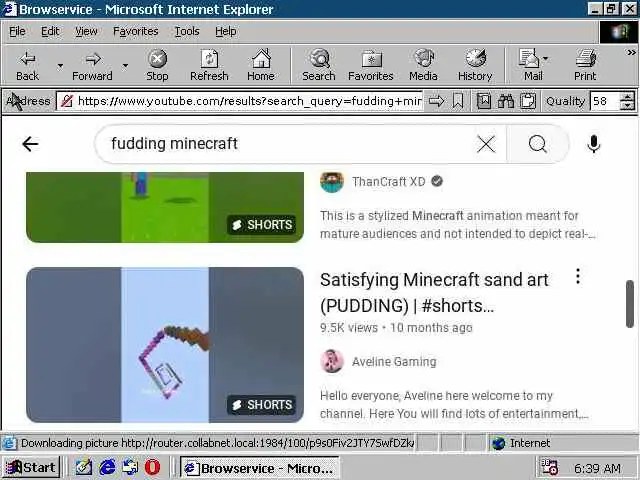
Task: Open Satisfying Minecraft sand art video title
Action: 434,293
